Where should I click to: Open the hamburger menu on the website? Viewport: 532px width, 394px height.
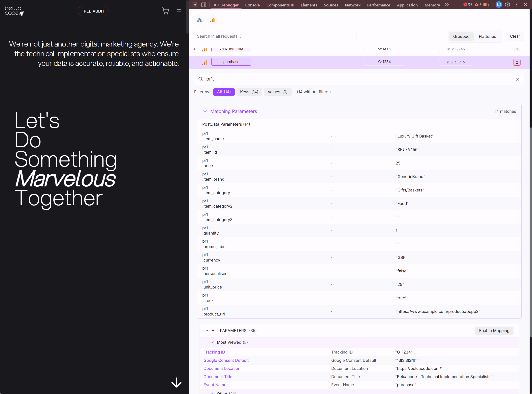(179, 11)
